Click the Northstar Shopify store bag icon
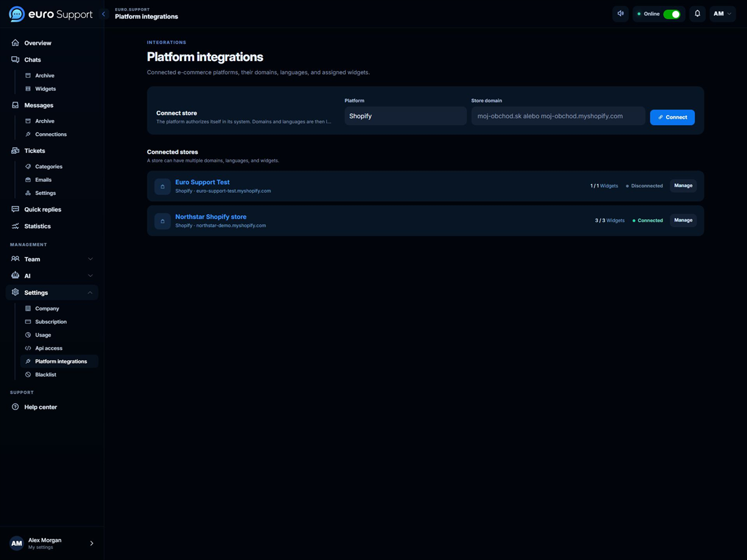This screenshot has width=747, height=560. (x=162, y=221)
